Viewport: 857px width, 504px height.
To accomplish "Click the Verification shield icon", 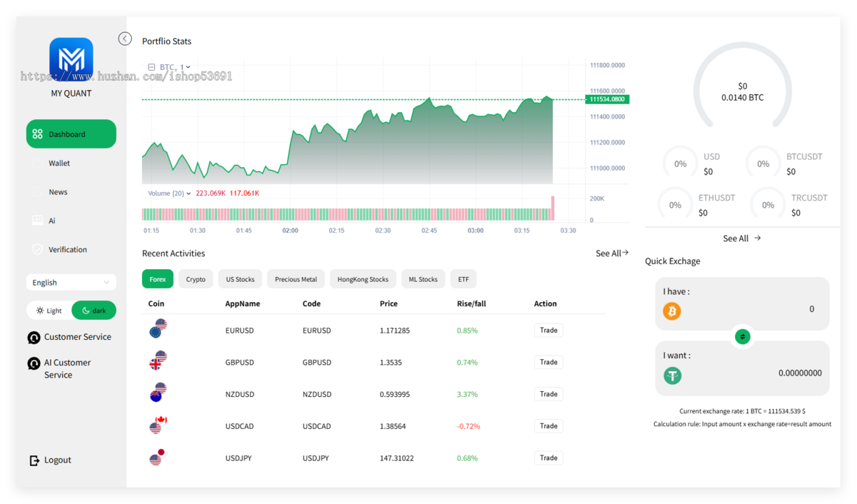I will pyautogui.click(x=38, y=250).
